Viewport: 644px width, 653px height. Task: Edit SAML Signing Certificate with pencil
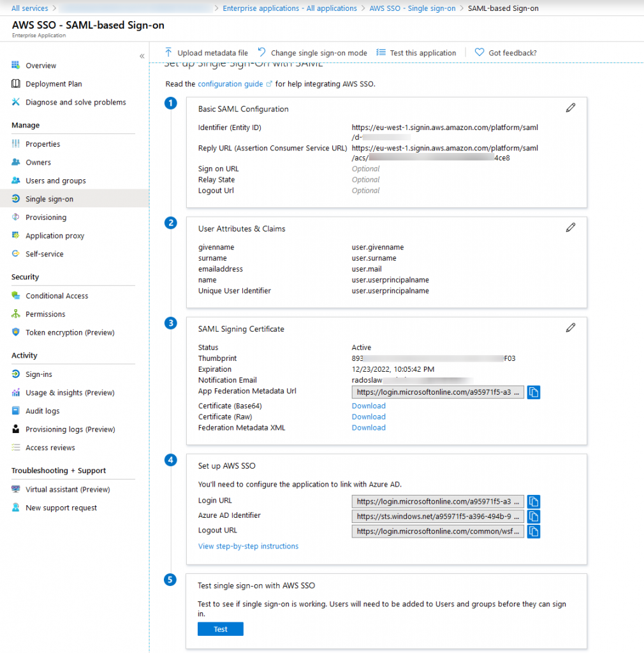570,328
